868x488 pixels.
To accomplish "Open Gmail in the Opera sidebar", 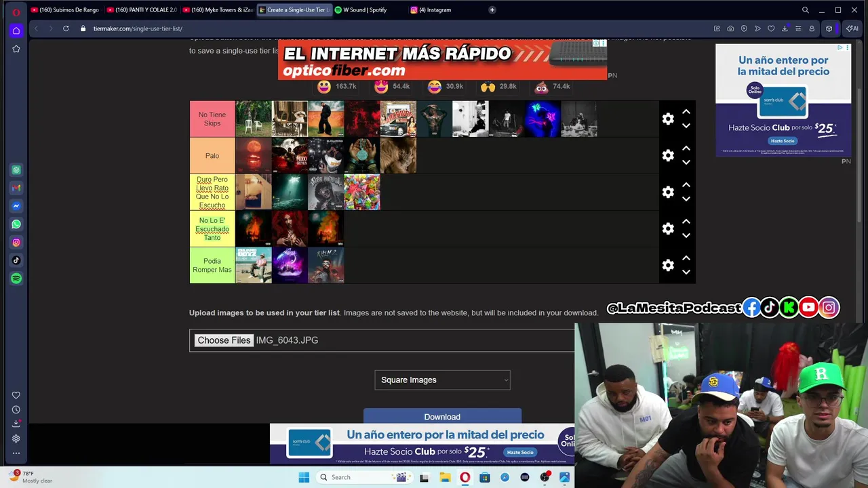I will click(x=16, y=188).
